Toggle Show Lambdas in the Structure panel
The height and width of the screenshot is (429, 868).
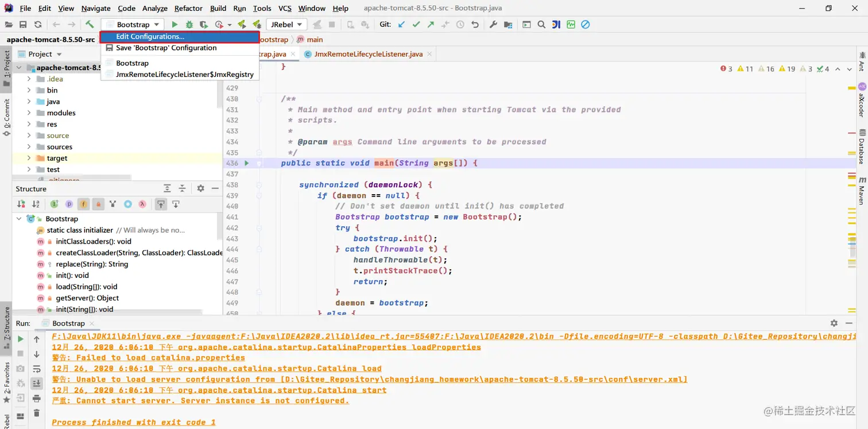142,204
